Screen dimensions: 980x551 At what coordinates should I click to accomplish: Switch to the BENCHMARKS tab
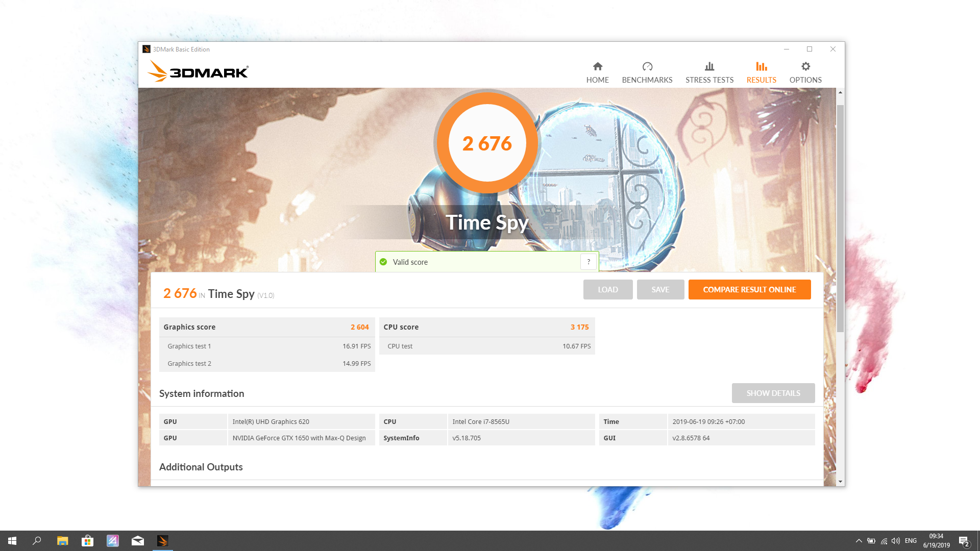pyautogui.click(x=647, y=72)
